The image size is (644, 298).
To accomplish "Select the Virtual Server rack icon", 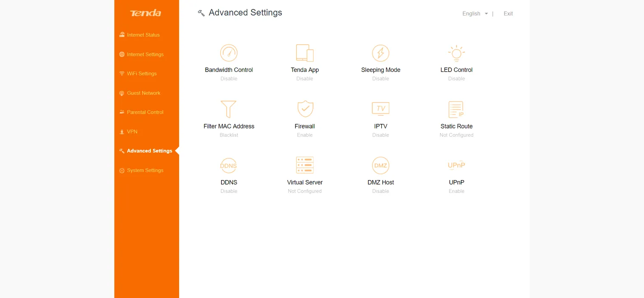I will tap(305, 165).
